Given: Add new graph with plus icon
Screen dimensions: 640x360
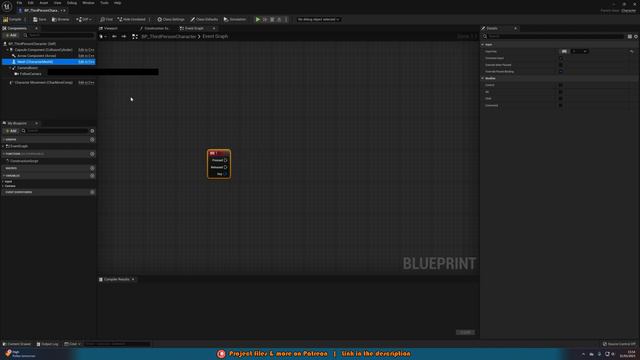Looking at the screenshot, I should [92, 140].
